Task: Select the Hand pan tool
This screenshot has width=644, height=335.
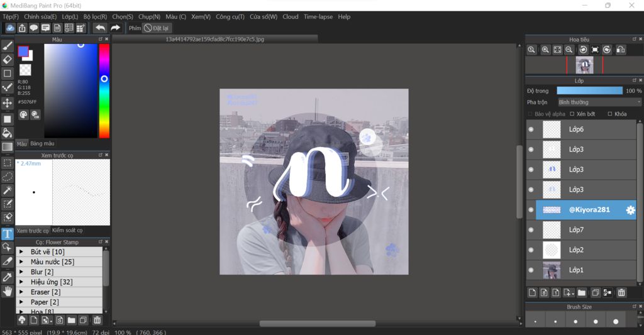Action: [8, 291]
